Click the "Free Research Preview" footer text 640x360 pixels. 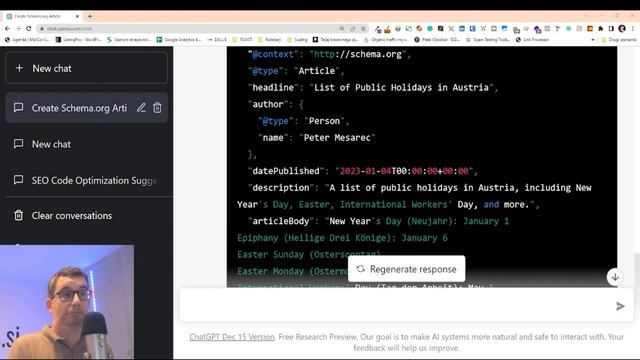pyautogui.click(x=318, y=337)
